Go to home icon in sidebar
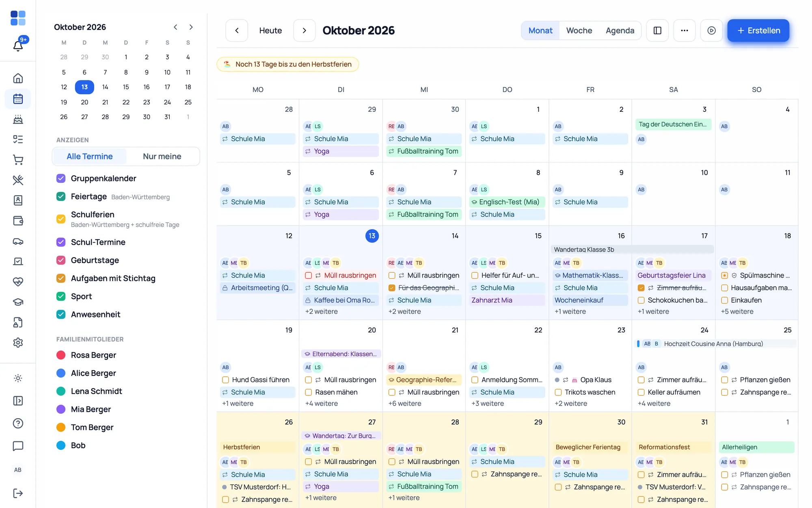812x508 pixels. (x=18, y=78)
